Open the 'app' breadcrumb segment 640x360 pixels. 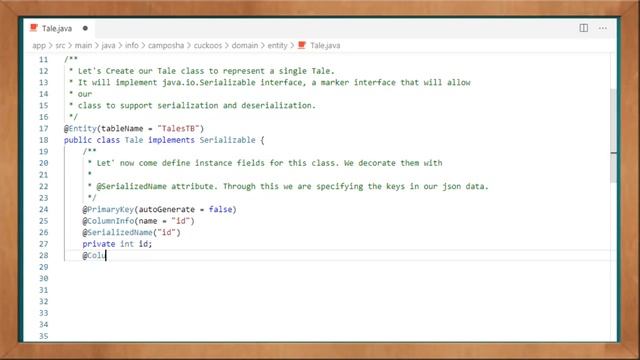pos(39,45)
